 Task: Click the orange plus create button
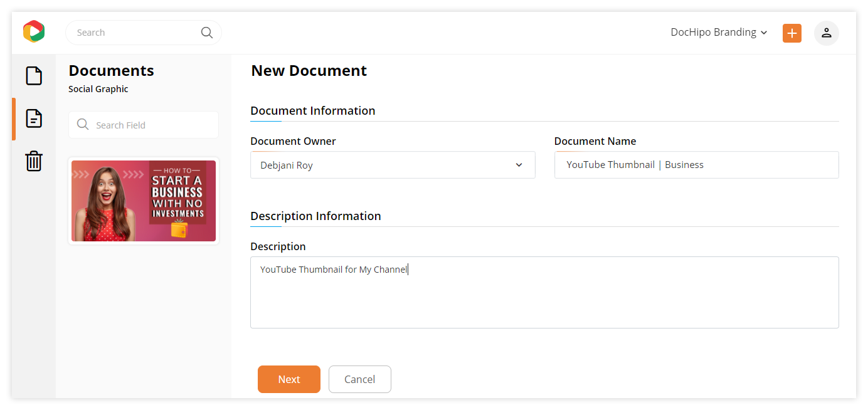tap(792, 33)
